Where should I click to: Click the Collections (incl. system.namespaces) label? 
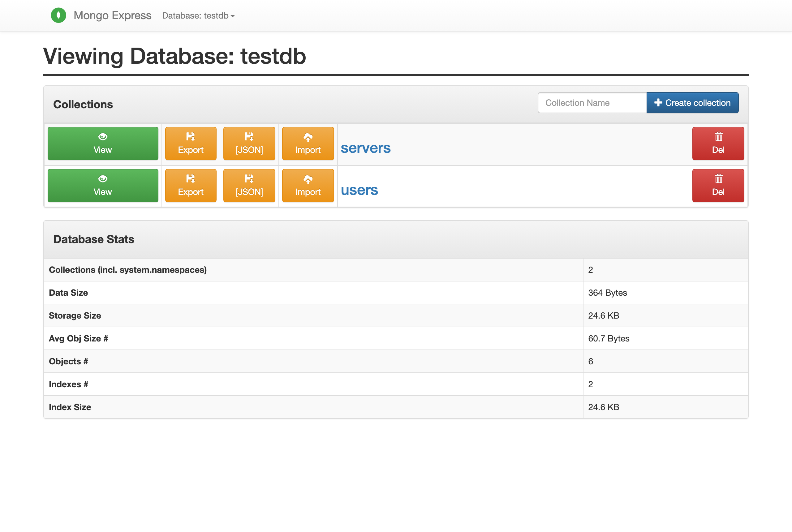pos(127,270)
